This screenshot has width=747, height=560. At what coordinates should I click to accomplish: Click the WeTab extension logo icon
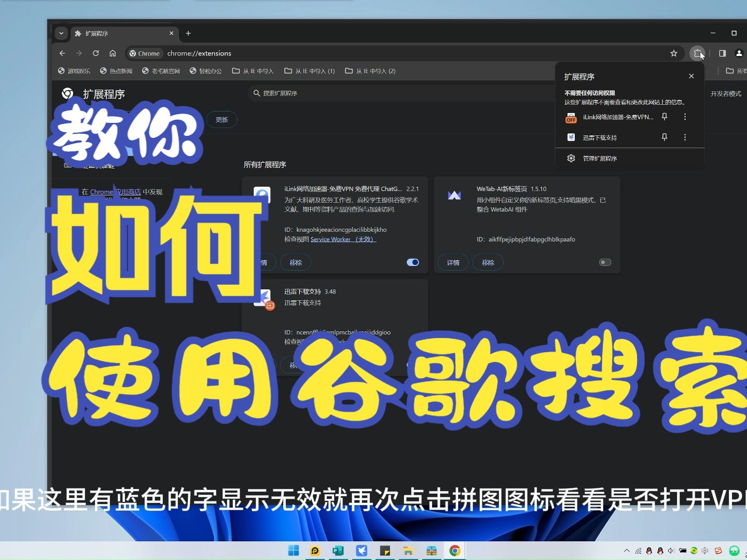click(x=454, y=195)
